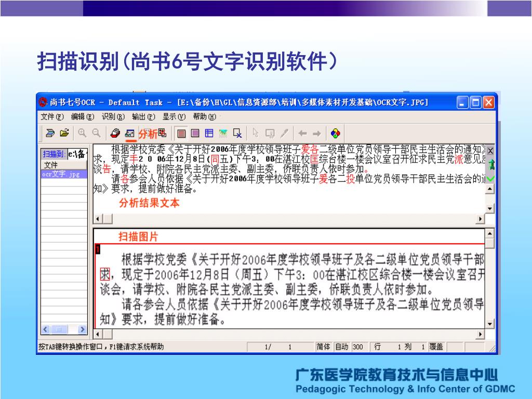Screen dimensions: 532x399
Task: Click result text pane scroll down arrow
Action: point(489,208)
